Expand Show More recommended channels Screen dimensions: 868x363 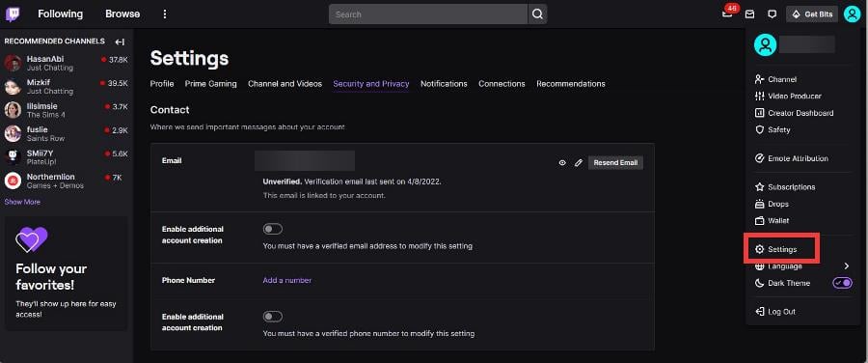point(22,203)
